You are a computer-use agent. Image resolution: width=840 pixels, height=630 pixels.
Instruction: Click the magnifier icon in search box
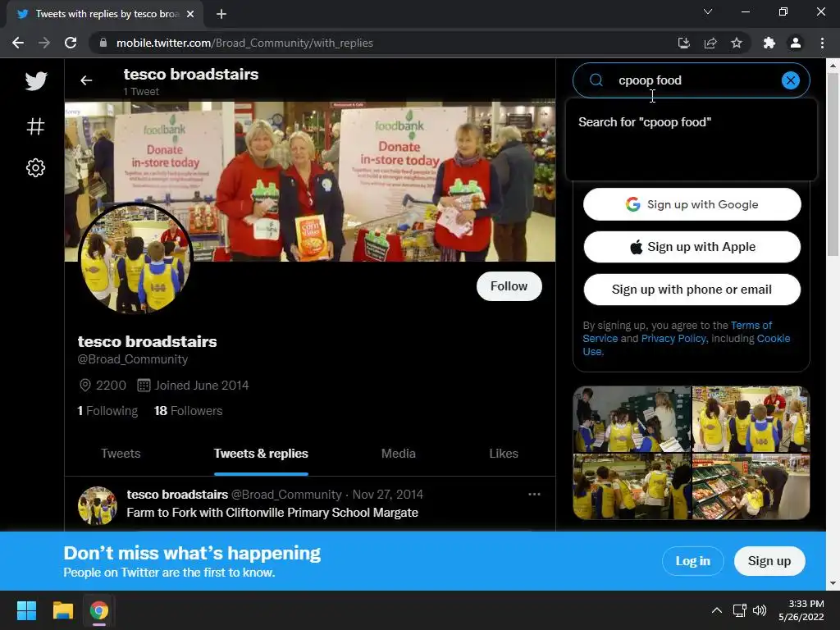[596, 80]
